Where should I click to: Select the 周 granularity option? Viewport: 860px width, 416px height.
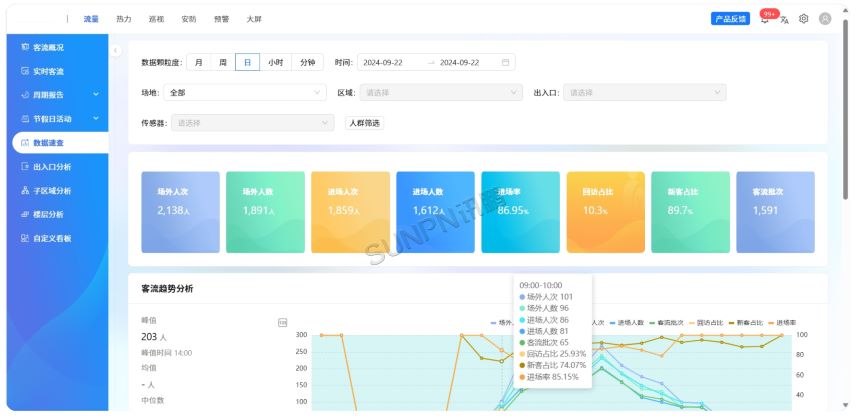point(223,63)
